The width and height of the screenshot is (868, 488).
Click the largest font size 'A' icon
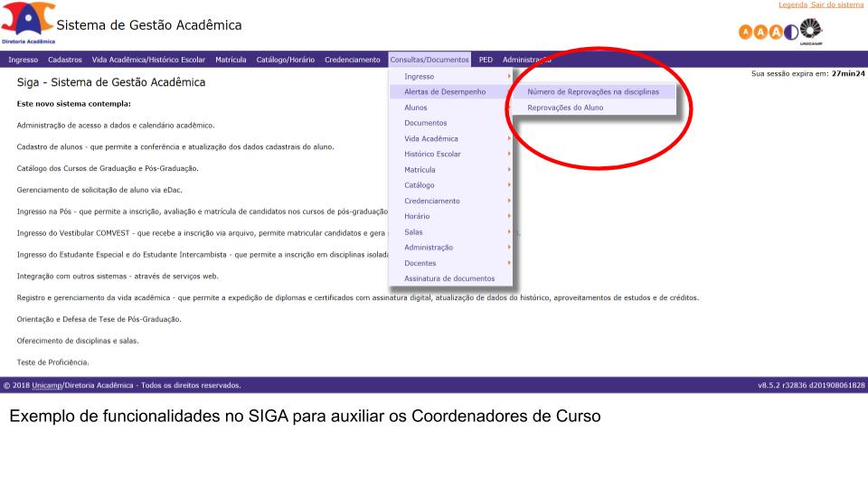774,31
